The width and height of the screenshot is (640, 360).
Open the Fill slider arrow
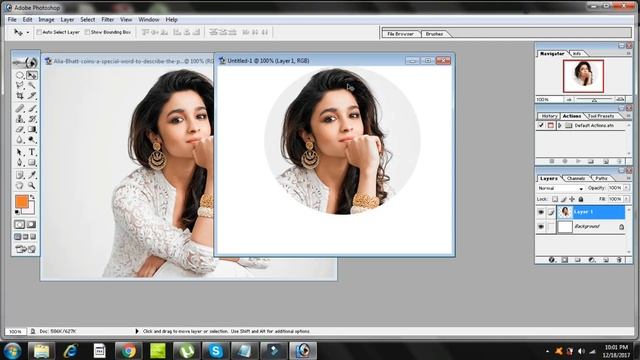(627, 199)
